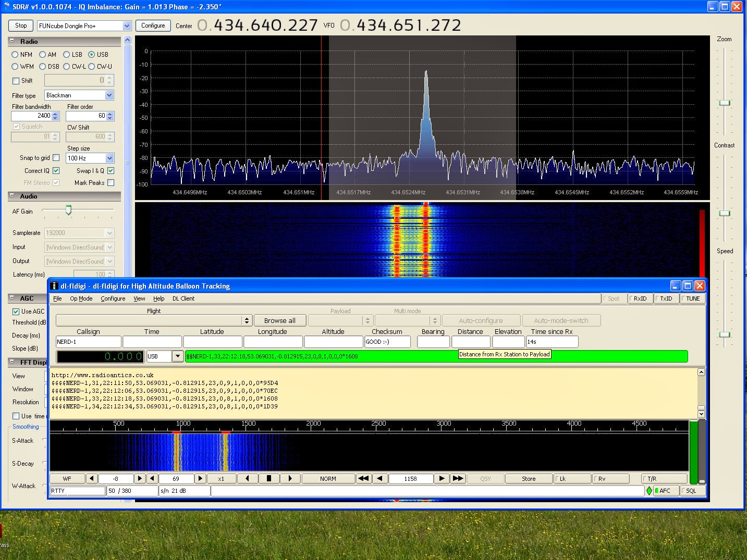Screen dimensions: 747x560
Task: Click the fast forward double-arrow icon
Action: pyautogui.click(x=458, y=478)
